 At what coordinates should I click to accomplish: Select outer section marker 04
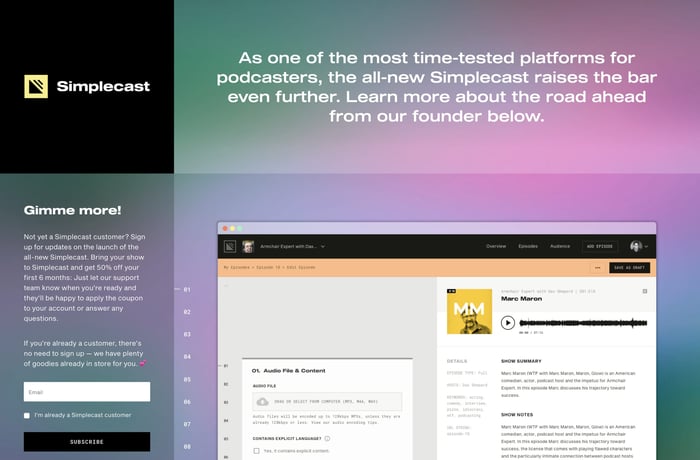pos(187,356)
